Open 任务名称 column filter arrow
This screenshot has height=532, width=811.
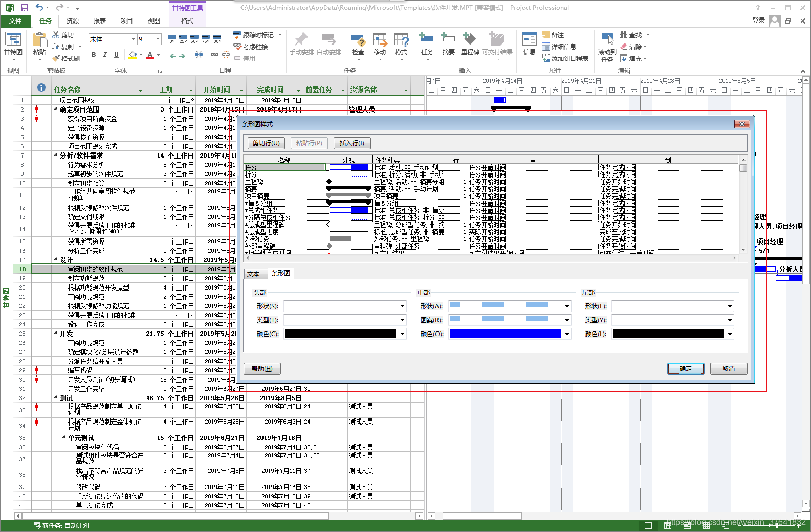point(140,90)
